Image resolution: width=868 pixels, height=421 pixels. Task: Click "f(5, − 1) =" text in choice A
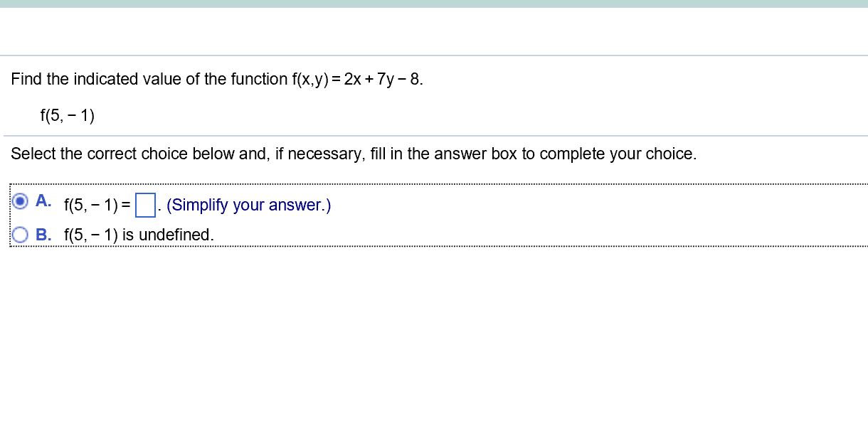96,206
